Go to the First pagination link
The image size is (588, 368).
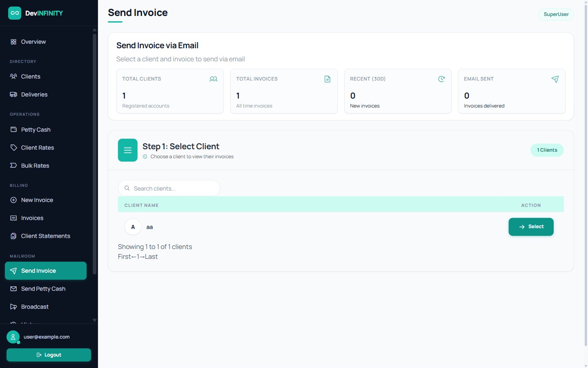tap(125, 256)
